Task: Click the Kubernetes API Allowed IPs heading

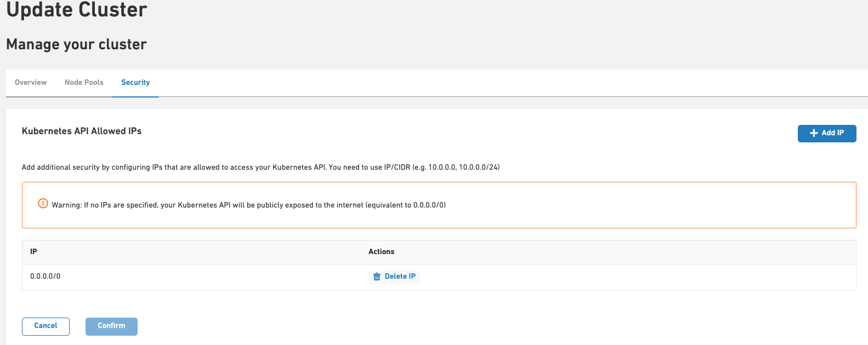Action: (82, 131)
